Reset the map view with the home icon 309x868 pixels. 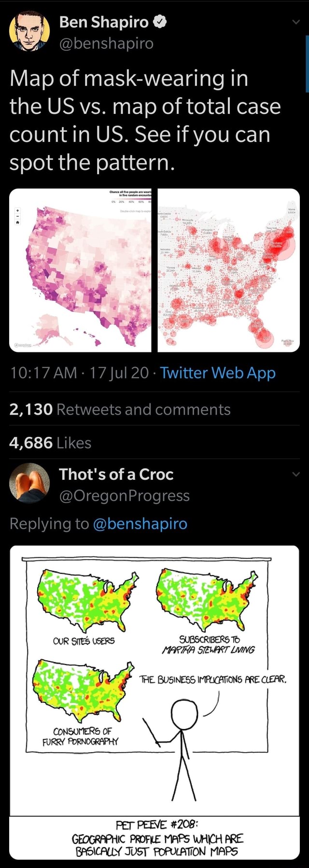pos(17,224)
